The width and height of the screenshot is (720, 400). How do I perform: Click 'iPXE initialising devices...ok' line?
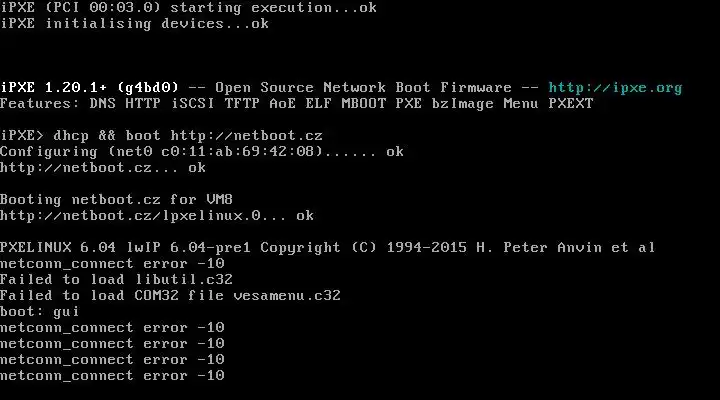pos(134,24)
